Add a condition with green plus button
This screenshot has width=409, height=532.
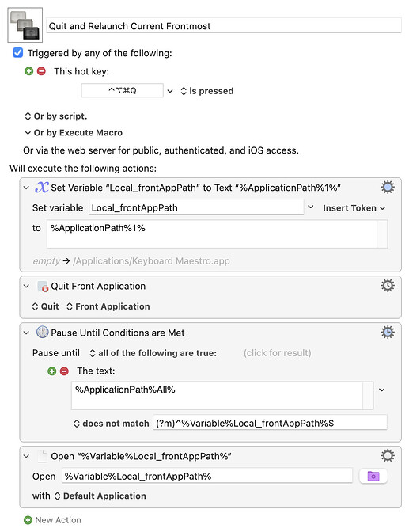point(52,371)
